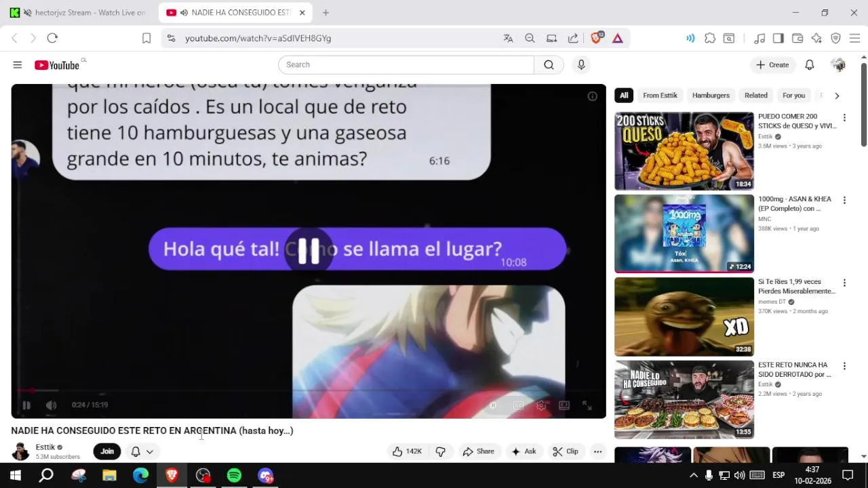
Task: Reload the current page
Action: (52, 38)
